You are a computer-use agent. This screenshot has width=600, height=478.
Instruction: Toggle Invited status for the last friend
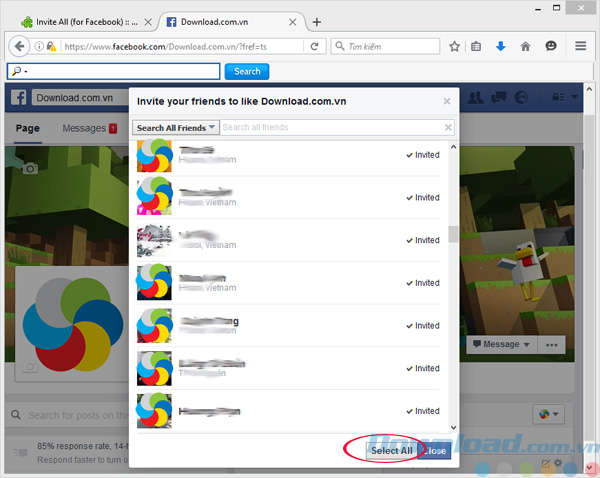[x=423, y=411]
